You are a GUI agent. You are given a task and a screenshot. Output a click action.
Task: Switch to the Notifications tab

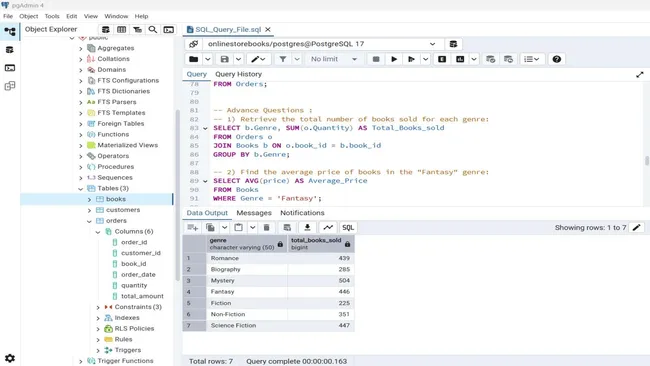pos(302,213)
